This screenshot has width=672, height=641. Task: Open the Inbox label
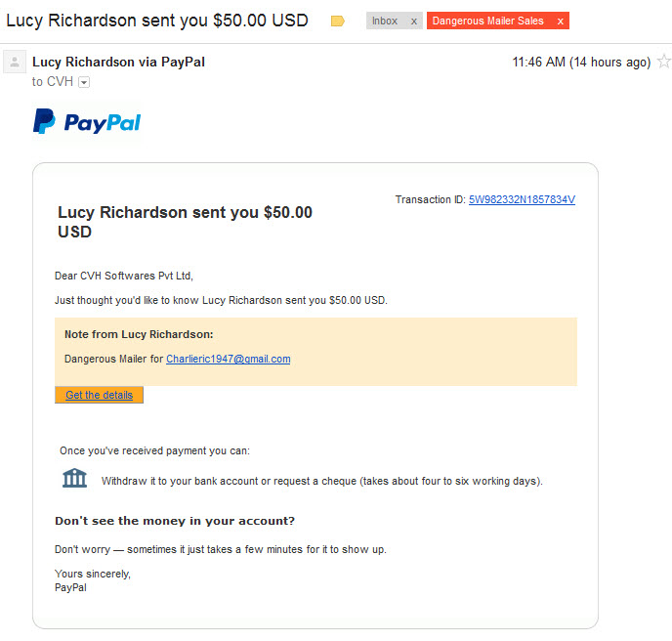click(385, 21)
